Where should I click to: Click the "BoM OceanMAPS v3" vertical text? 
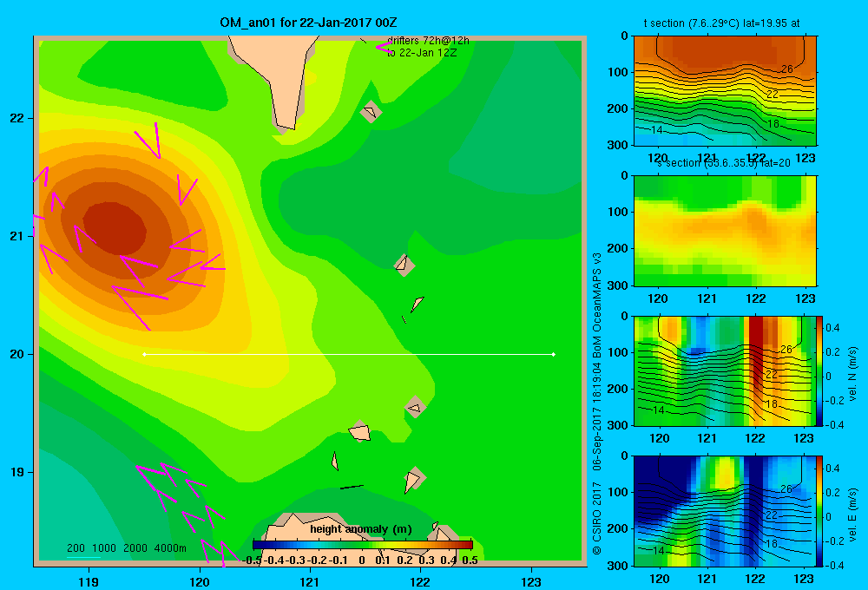click(597, 305)
